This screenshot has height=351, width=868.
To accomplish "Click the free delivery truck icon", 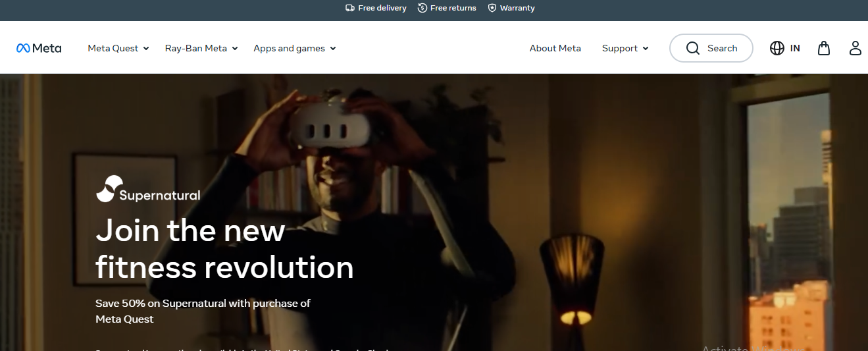I will coord(350,8).
